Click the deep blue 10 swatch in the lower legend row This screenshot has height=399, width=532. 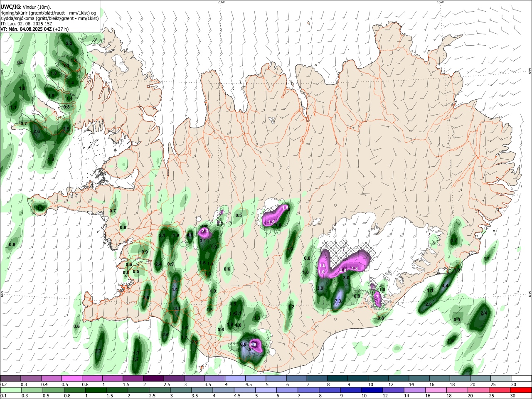point(372,390)
